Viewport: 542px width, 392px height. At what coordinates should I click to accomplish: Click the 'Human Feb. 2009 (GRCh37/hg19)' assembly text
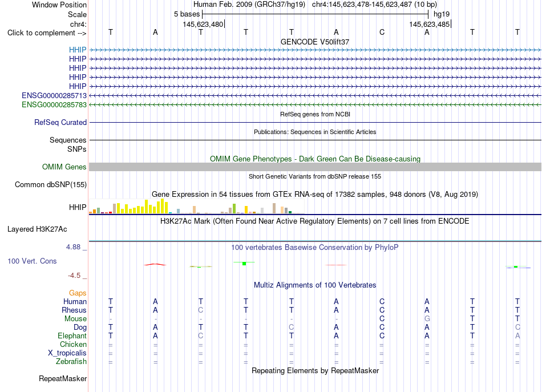[x=249, y=5]
